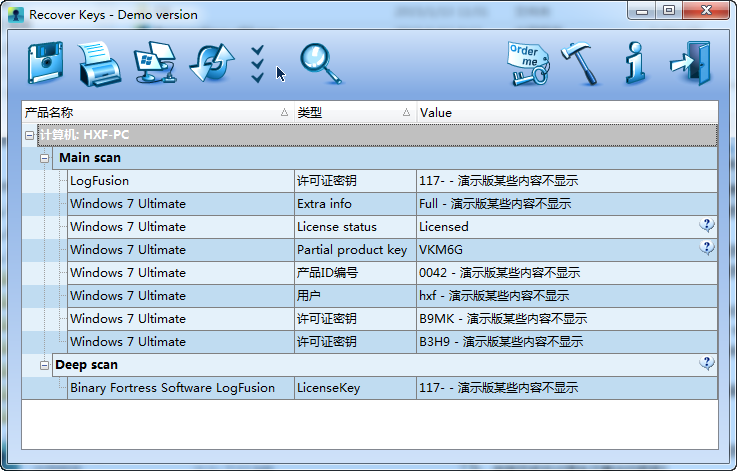
Task: Click the Value column header
Action: pos(567,112)
